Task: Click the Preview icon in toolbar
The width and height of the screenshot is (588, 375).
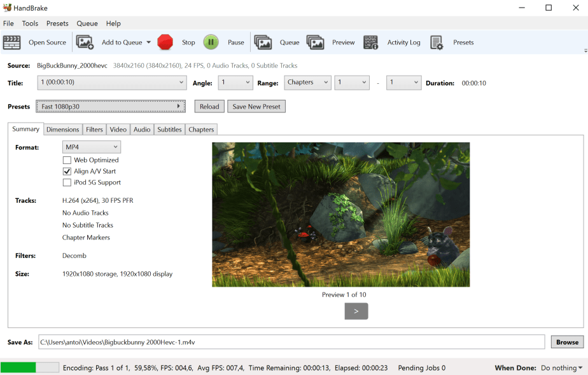Action: pyautogui.click(x=316, y=43)
